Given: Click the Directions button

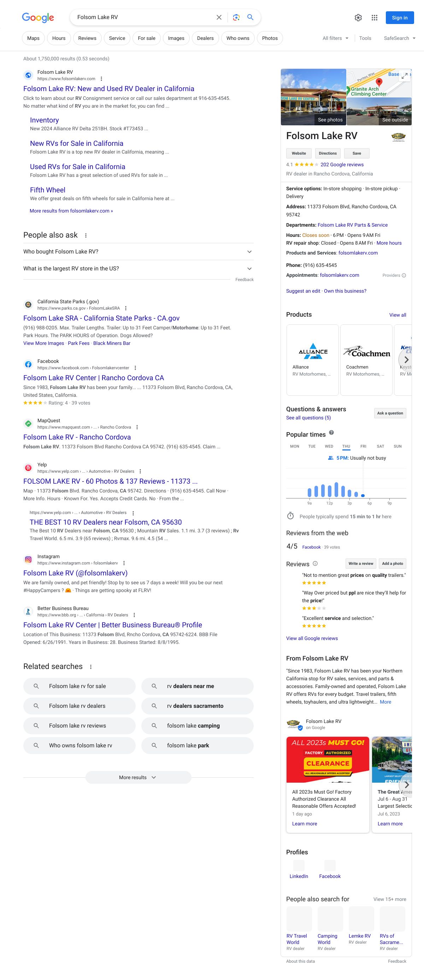Looking at the screenshot, I should coord(327,153).
